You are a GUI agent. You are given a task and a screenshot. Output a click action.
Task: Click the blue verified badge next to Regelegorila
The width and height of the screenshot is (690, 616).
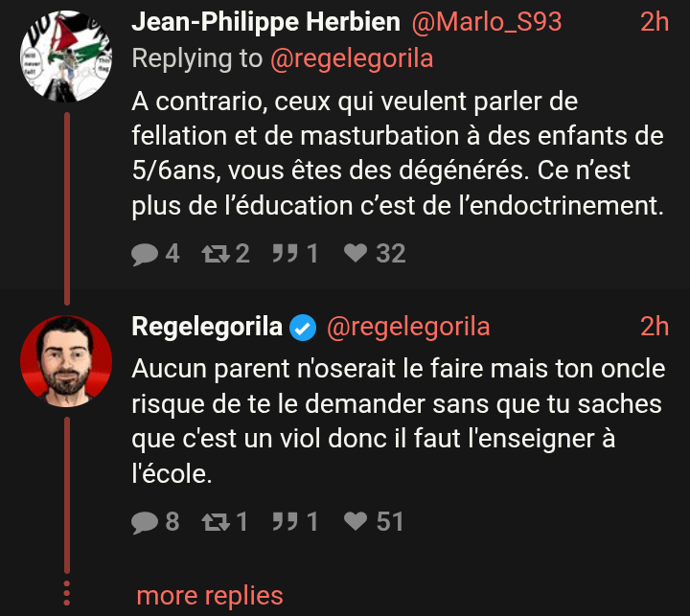(304, 328)
